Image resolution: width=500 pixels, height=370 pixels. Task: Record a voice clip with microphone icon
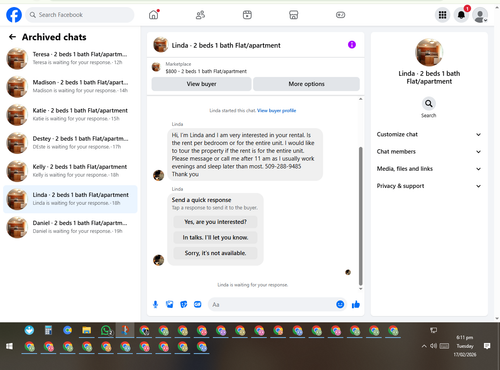pos(155,304)
